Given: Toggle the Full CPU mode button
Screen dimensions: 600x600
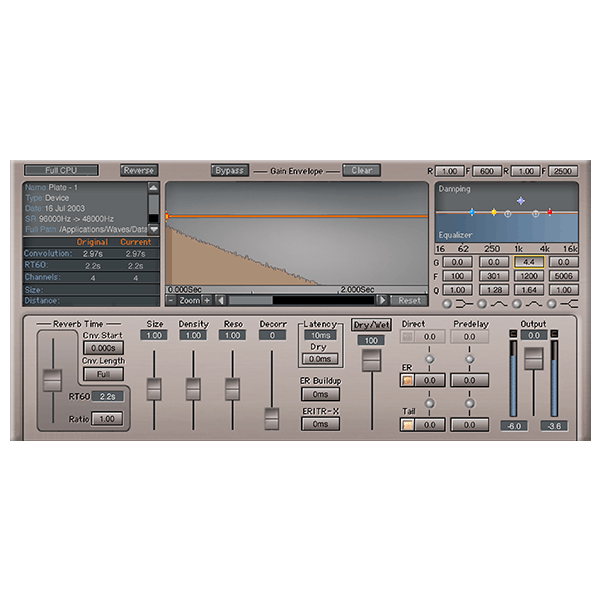Looking at the screenshot, I should [61, 170].
